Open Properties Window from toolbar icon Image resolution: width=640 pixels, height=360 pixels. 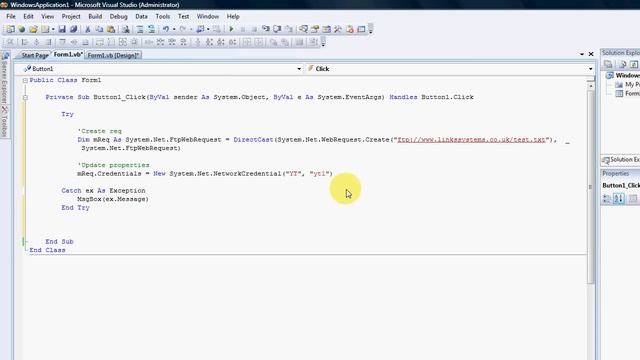point(315,29)
